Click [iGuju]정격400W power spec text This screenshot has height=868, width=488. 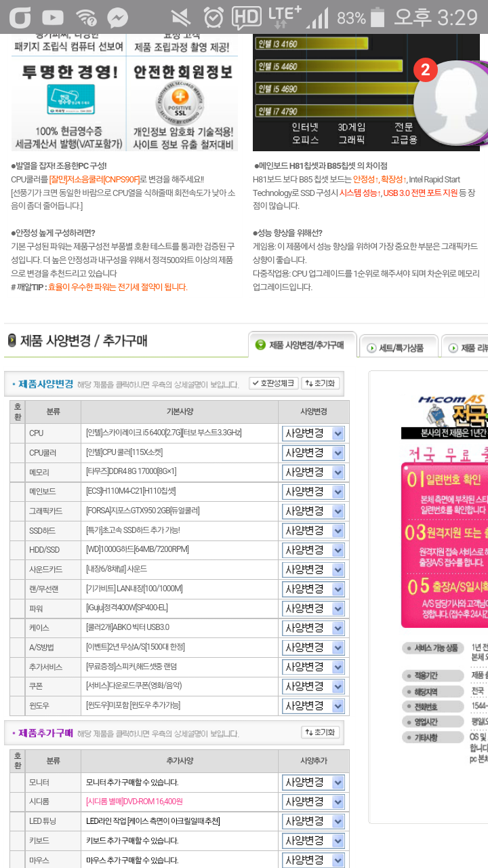pos(126,609)
